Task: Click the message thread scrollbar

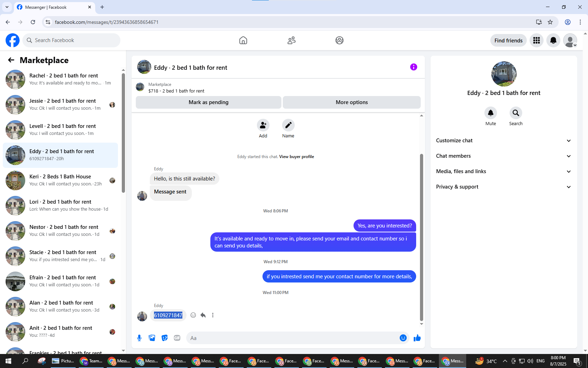Action: (421, 237)
